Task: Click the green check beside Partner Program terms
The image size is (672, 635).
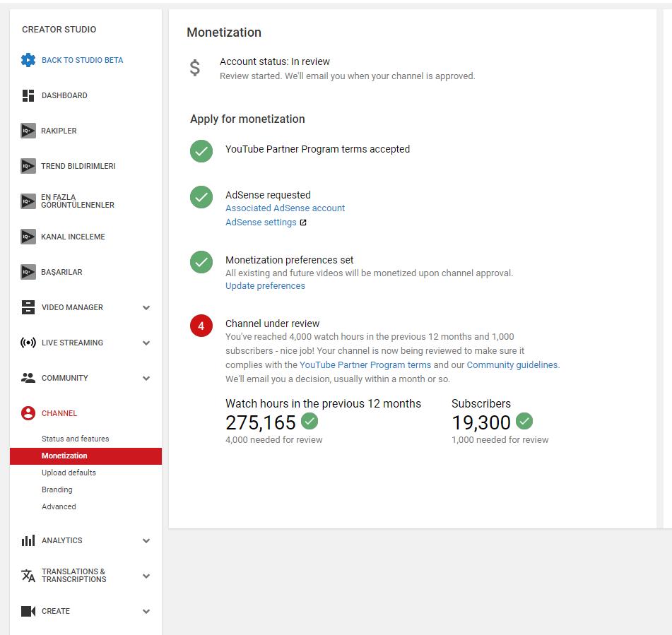Action: (201, 151)
